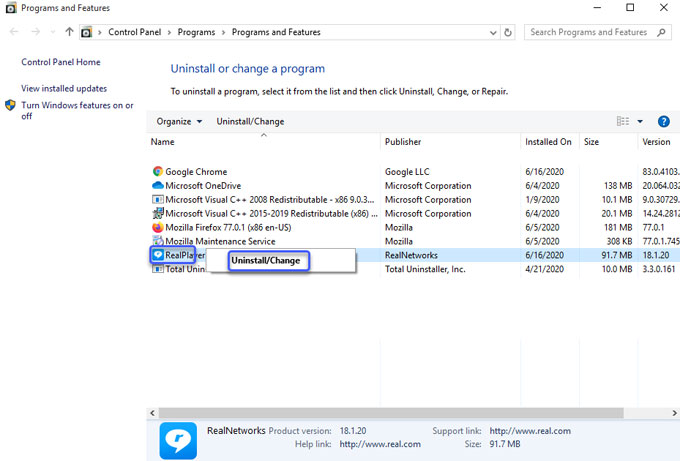Select the Microsoft OneDrive entry name
680x461 pixels.
[203, 186]
